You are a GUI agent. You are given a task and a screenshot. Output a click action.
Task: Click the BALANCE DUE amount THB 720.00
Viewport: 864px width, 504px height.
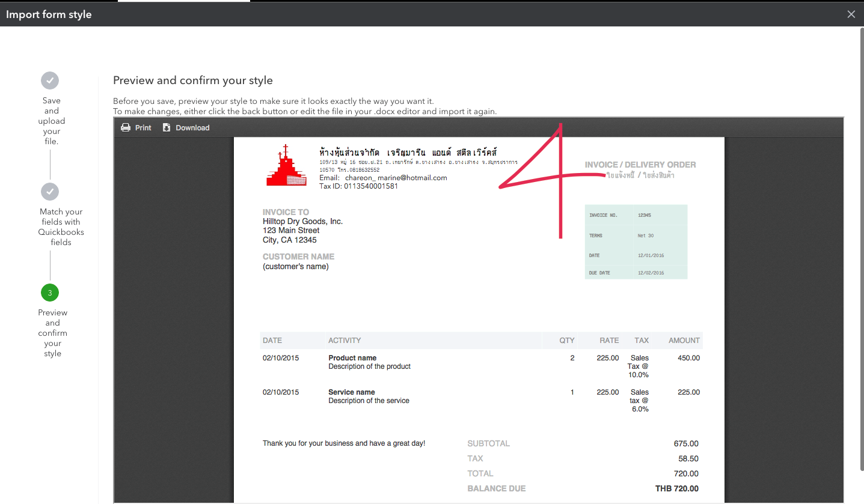click(x=677, y=488)
